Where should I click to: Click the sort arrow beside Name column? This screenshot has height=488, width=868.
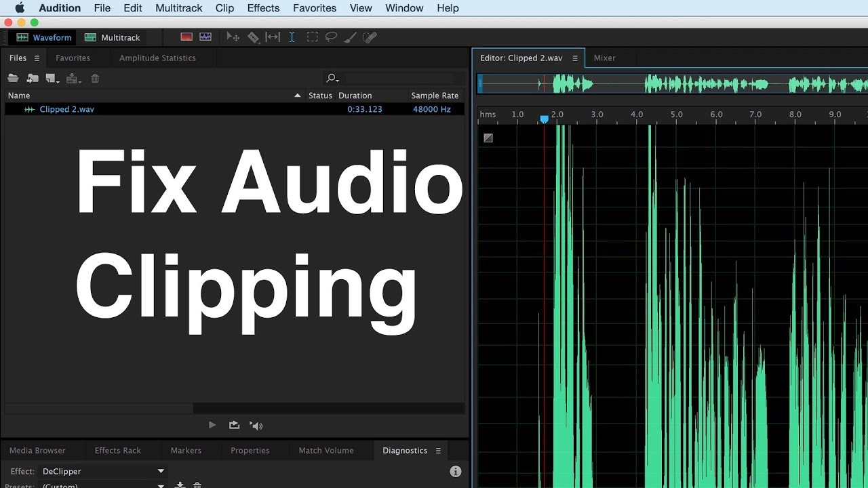297,96
